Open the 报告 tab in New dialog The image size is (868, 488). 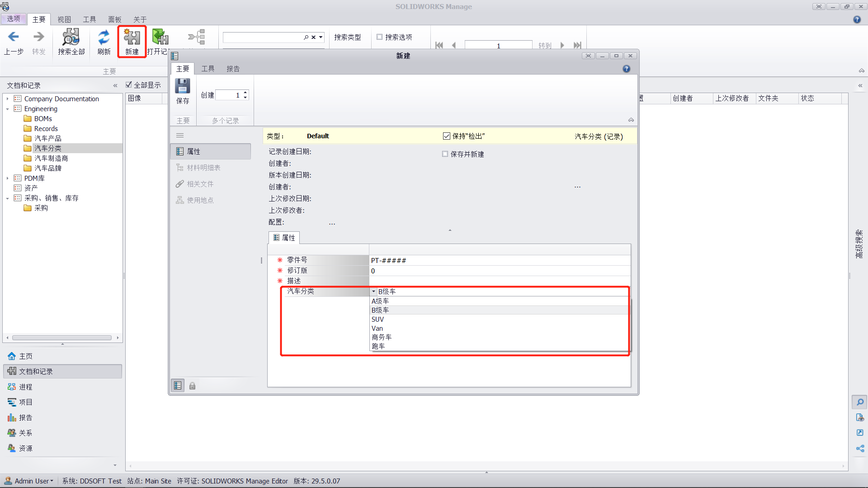click(233, 69)
